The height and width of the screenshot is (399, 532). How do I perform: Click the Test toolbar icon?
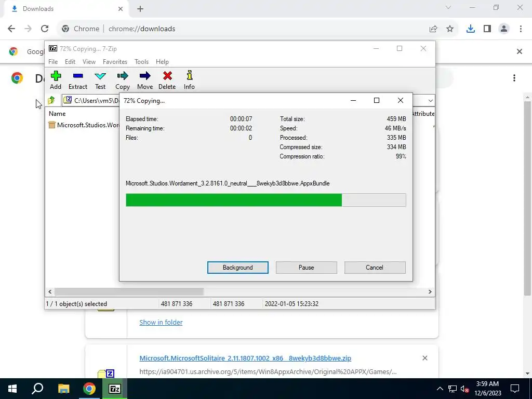click(100, 80)
